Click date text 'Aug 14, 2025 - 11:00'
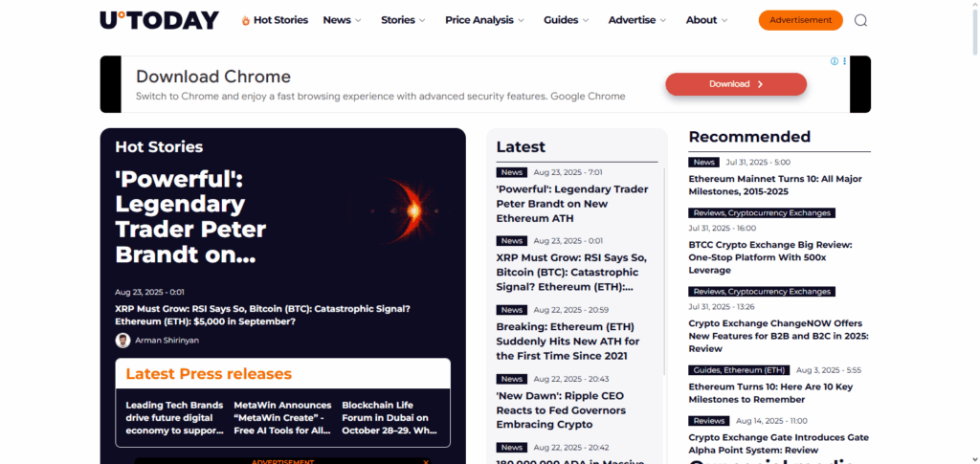The height and width of the screenshot is (464, 980). click(x=771, y=421)
